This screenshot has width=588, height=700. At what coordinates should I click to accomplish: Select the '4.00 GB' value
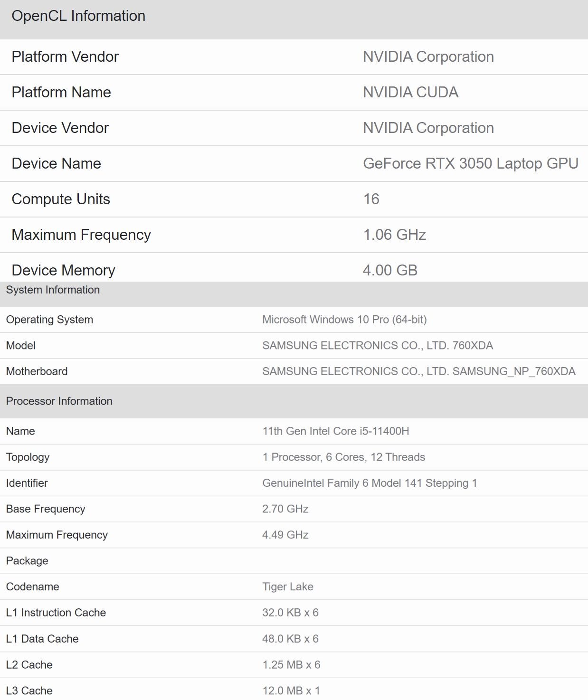tap(390, 270)
